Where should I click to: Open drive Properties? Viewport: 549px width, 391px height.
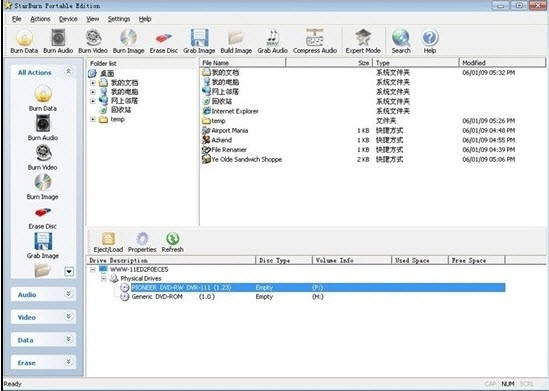click(x=142, y=242)
